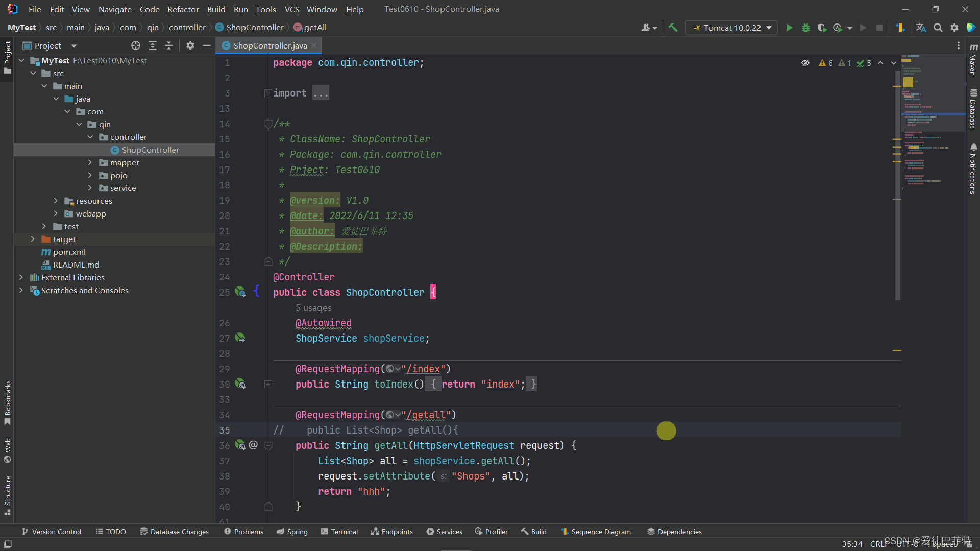The height and width of the screenshot is (551, 980).
Task: Click the Build Project hammer icon
Action: point(673,28)
